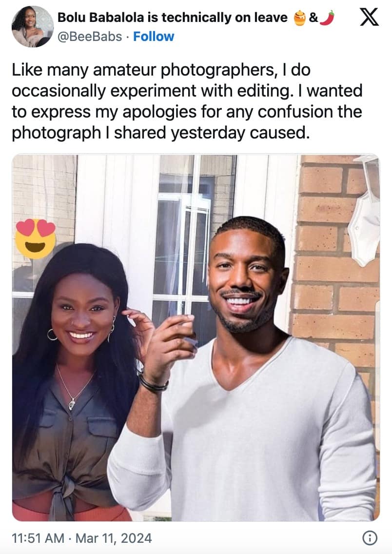Select the tweet text about amateur photographers
This screenshot has width=392, height=554.
(x=187, y=101)
